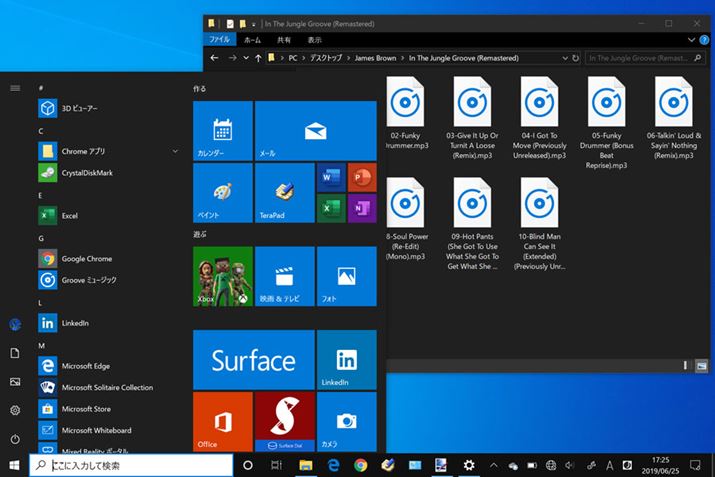
Task: Launch the TeraPad tile
Action: pos(284,193)
